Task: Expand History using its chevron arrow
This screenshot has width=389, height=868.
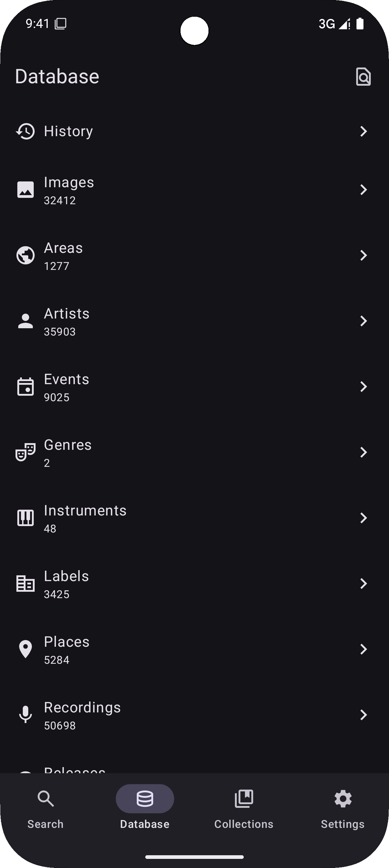Action: (x=363, y=131)
